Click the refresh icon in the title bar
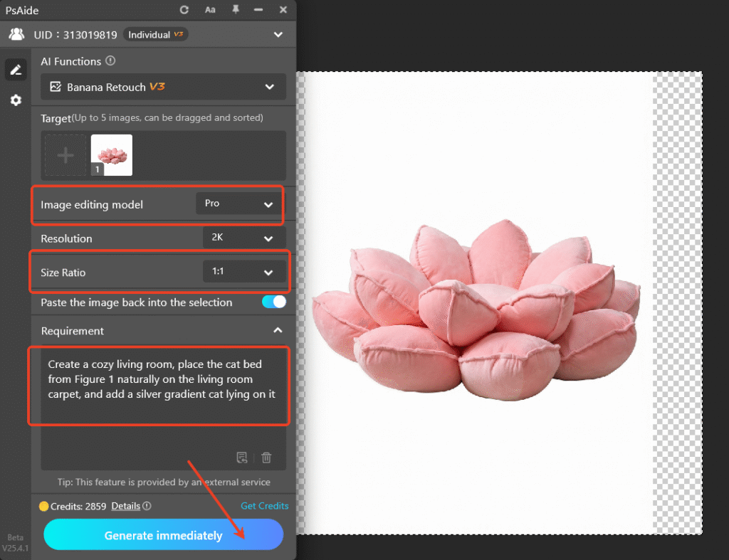This screenshot has height=560, width=729. coord(184,10)
